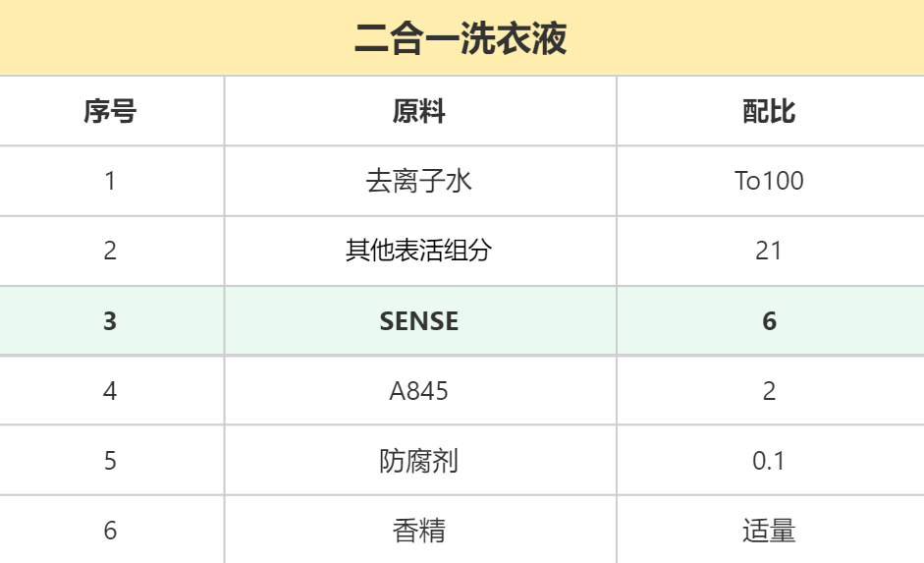Click the bold serial number 3
924x563 pixels.
[x=110, y=321]
